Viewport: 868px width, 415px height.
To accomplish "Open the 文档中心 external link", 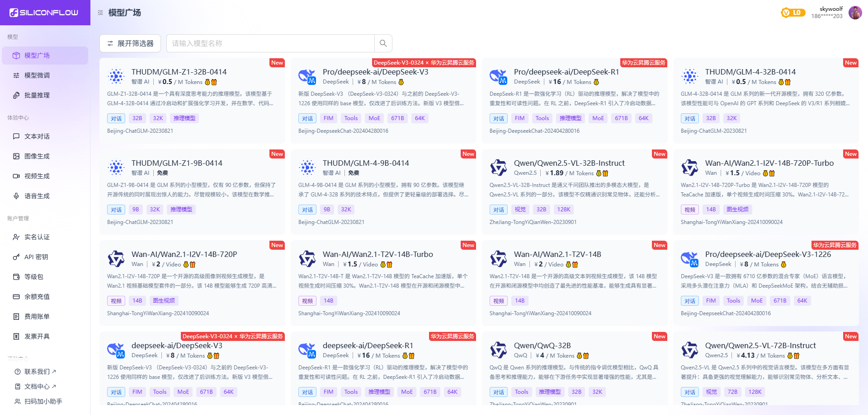I will (x=37, y=387).
